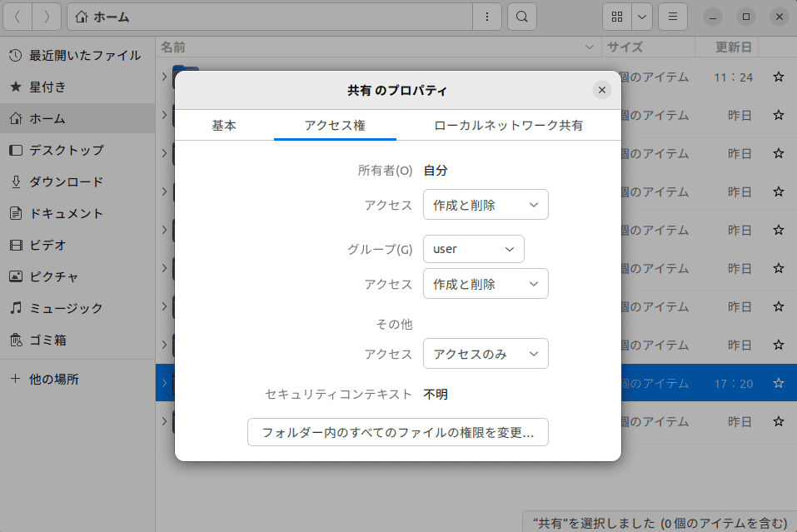Screen dimensions: 797x532
Task: Switch to the アクセス権 tab
Action: [x=335, y=125]
